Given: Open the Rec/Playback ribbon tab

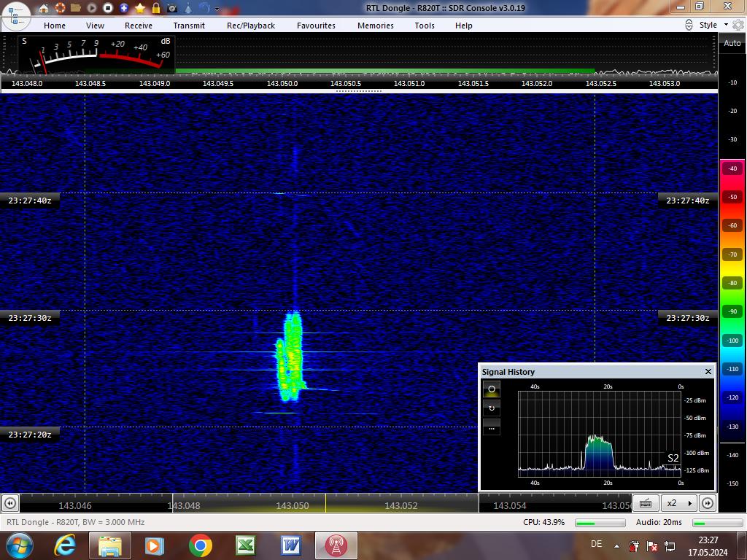Looking at the screenshot, I should pos(251,26).
